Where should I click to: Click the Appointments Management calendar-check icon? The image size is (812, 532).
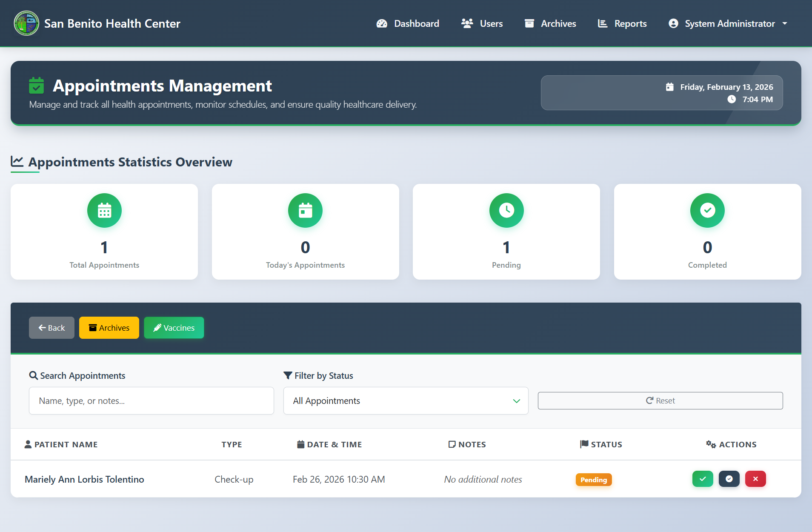pyautogui.click(x=37, y=86)
